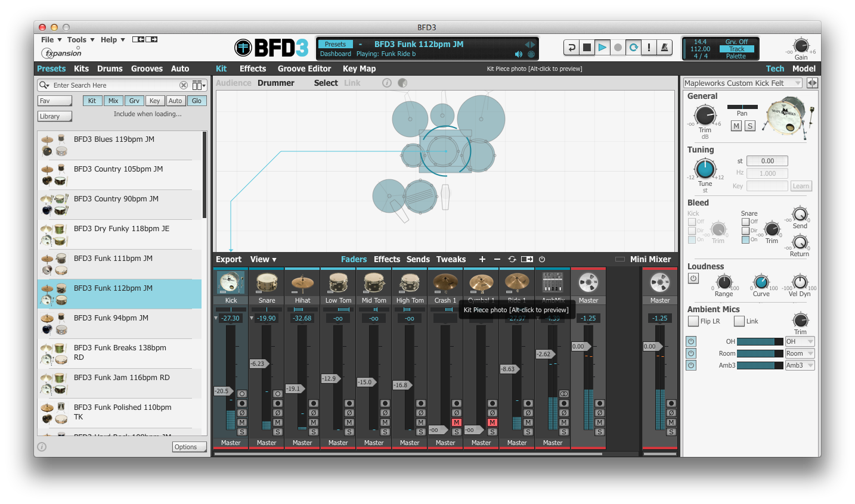Viewport: 855px width, 504px height.
Task: Open the Groove Editor tab
Action: point(304,69)
